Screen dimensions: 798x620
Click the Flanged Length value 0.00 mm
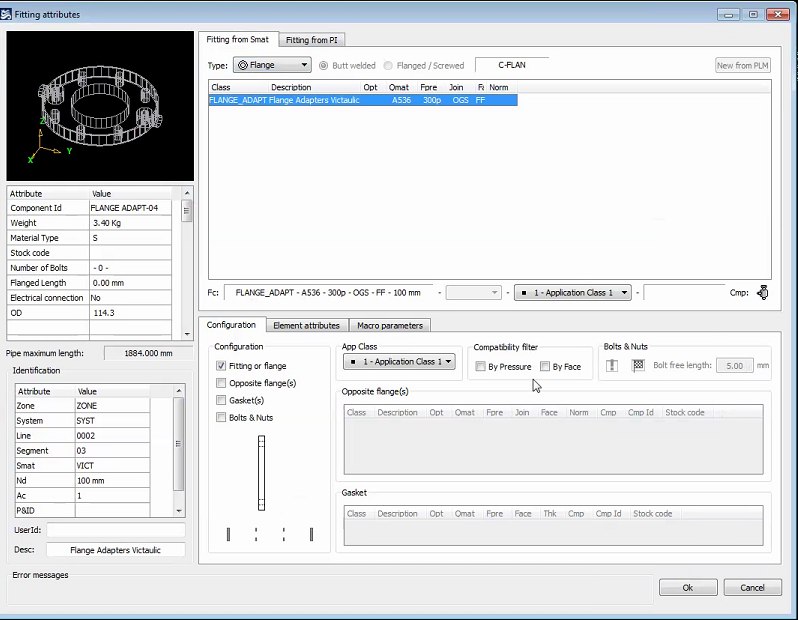point(131,283)
